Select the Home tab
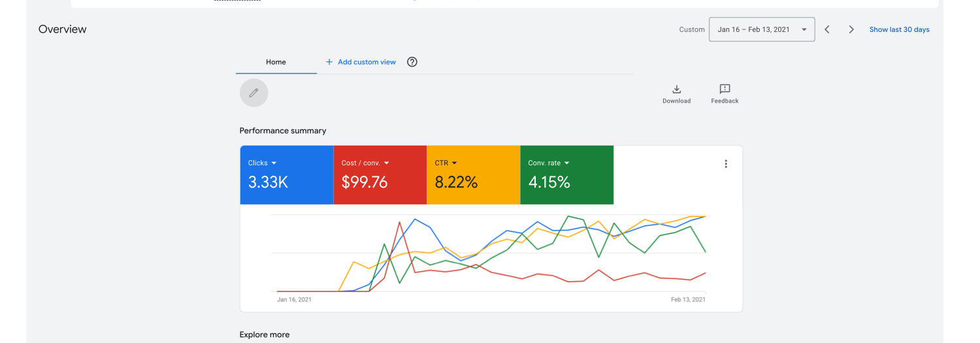Viewport: 980px width, 343px height. tap(276, 62)
